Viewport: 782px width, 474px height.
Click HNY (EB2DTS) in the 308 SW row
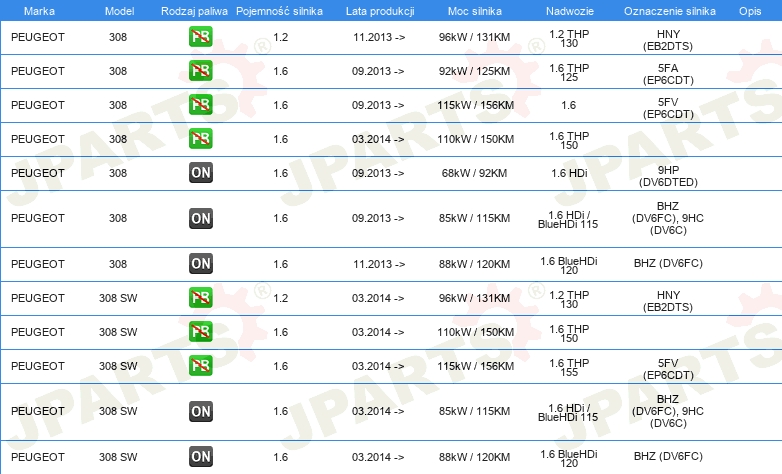(668, 301)
